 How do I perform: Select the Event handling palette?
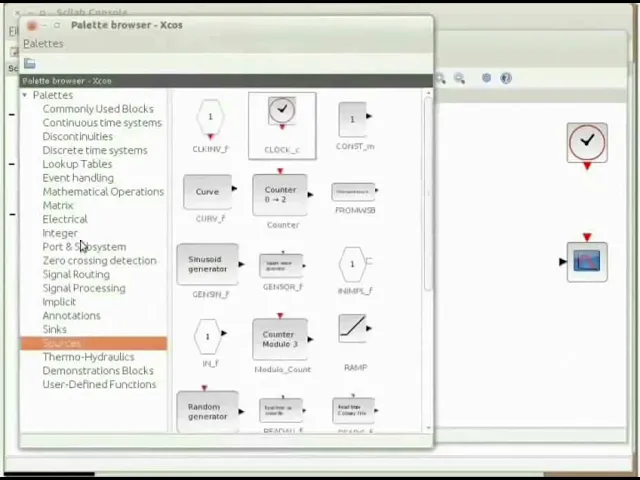click(x=78, y=178)
